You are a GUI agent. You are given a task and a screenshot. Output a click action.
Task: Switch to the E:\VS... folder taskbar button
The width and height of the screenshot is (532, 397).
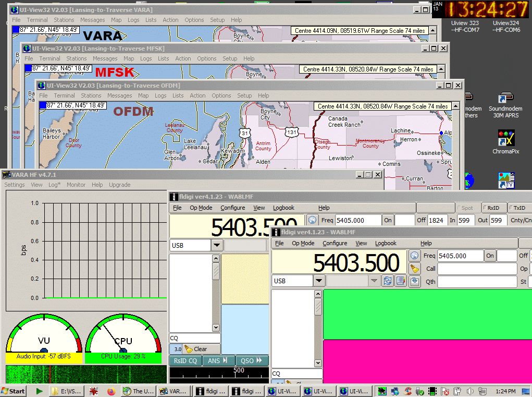pyautogui.click(x=67, y=391)
